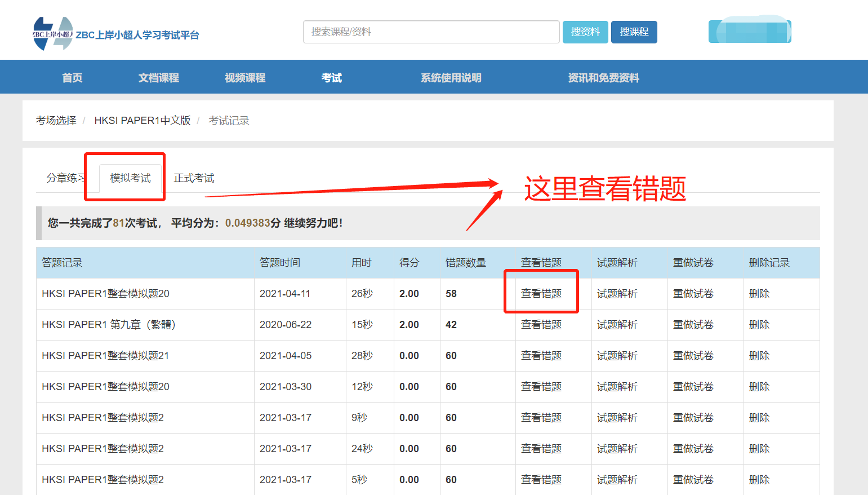This screenshot has height=495, width=868.
Task: Click the 搜资料 button
Action: pyautogui.click(x=585, y=32)
